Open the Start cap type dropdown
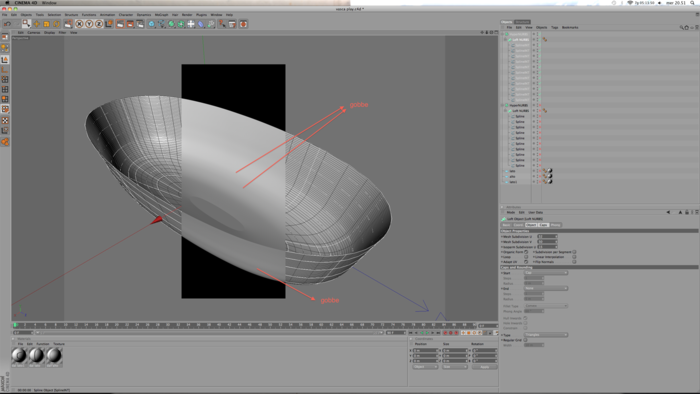The width and height of the screenshot is (700, 394). click(546, 273)
